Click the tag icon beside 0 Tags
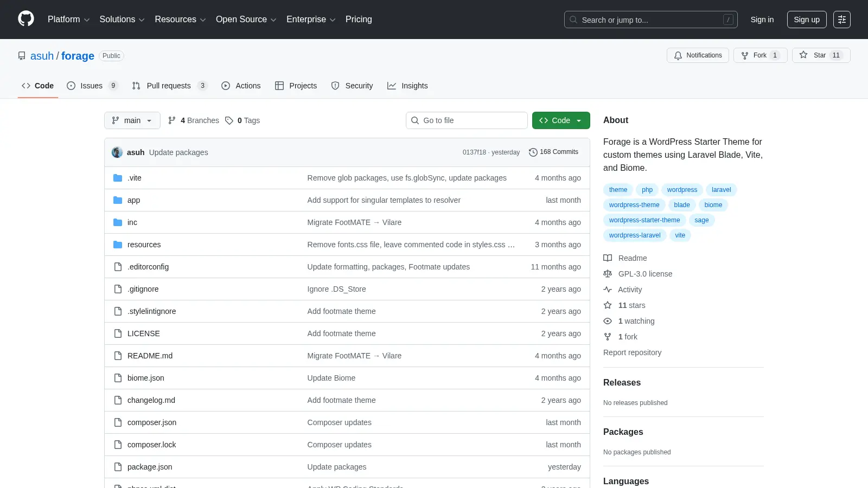 click(x=229, y=120)
